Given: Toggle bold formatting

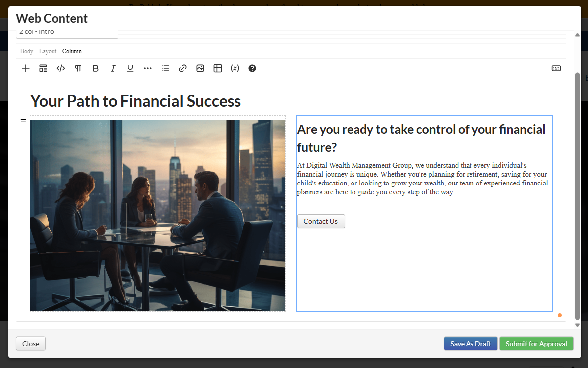Looking at the screenshot, I should tap(96, 68).
